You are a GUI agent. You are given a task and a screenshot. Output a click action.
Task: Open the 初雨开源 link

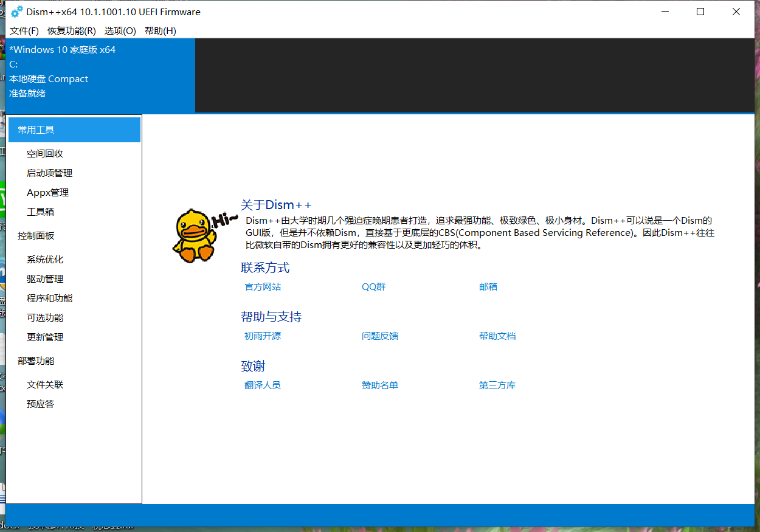tap(263, 336)
